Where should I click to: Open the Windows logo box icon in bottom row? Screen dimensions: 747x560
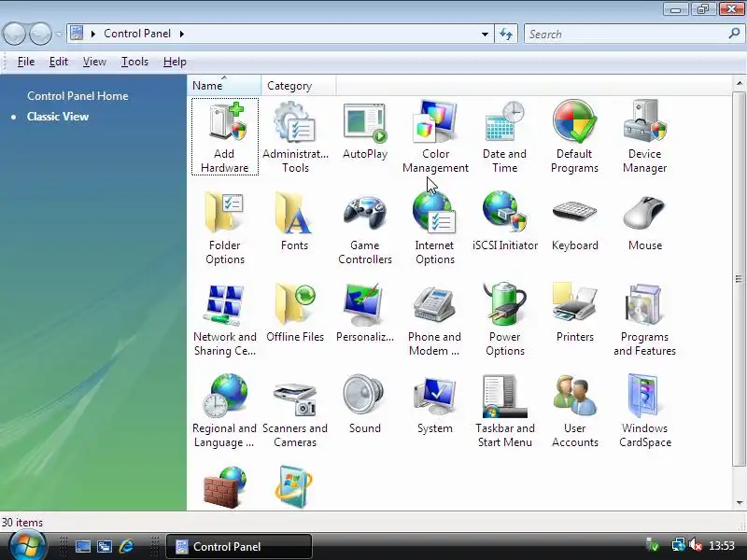[294, 487]
